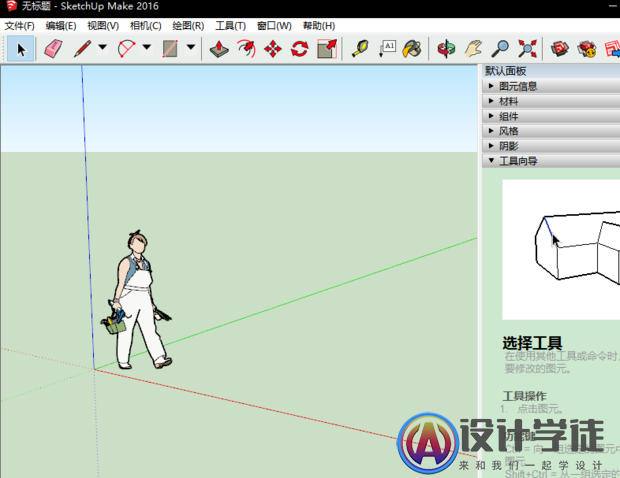Open the arc tool dropdown arrow

click(147, 47)
